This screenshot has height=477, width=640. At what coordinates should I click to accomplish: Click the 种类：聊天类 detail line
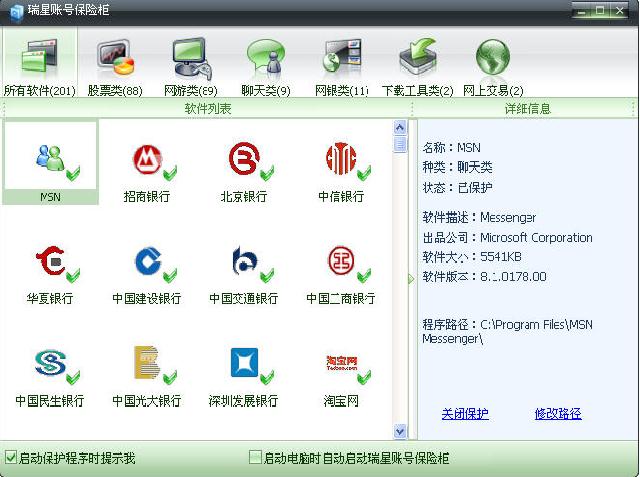(x=457, y=167)
